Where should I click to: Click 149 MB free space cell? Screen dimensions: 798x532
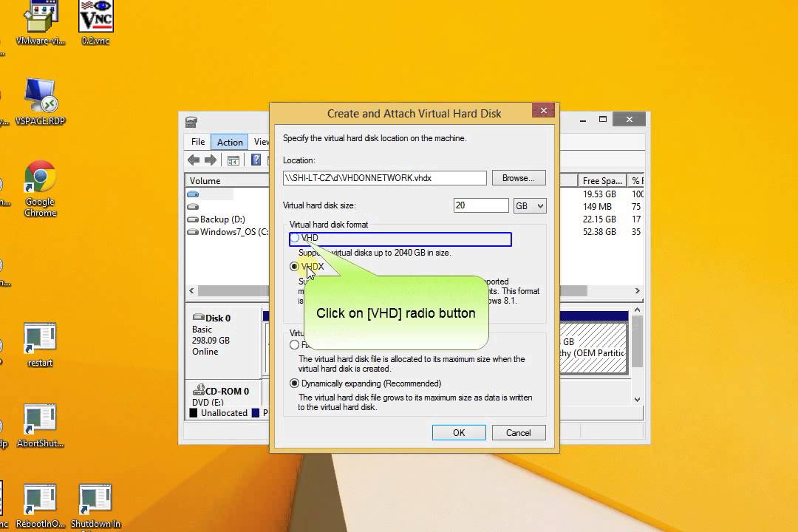597,207
